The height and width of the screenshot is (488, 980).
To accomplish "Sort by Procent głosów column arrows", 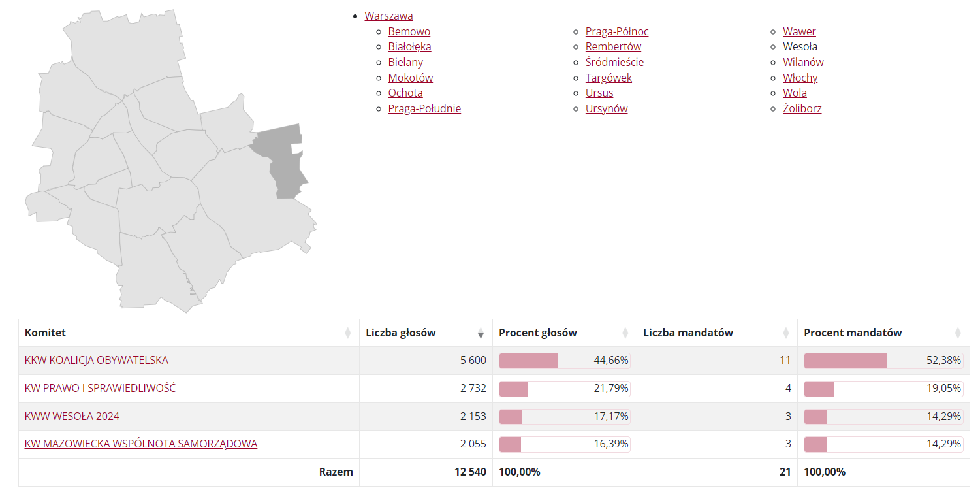I will pos(625,333).
